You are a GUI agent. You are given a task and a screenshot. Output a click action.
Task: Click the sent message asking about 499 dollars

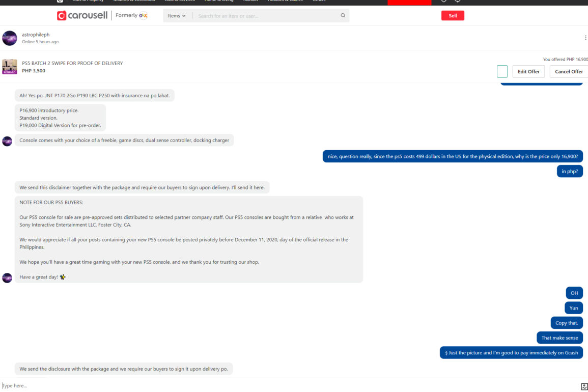click(x=453, y=156)
